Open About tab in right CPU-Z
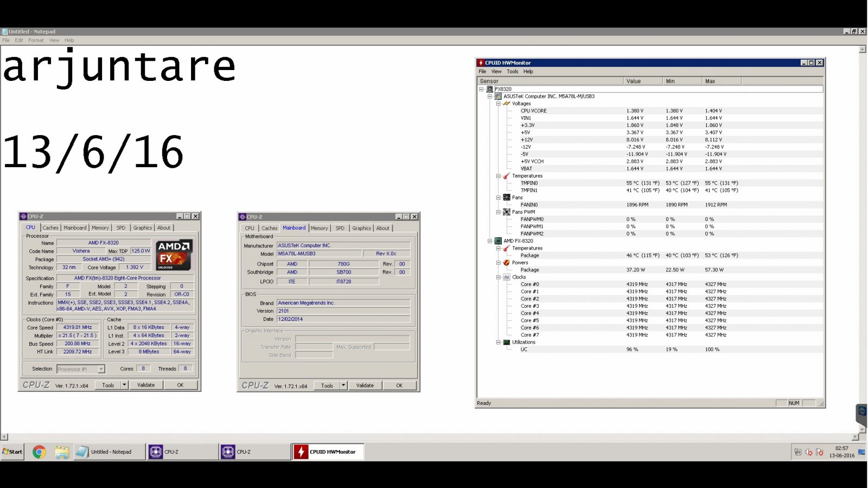The height and width of the screenshot is (488, 868). 383,229
